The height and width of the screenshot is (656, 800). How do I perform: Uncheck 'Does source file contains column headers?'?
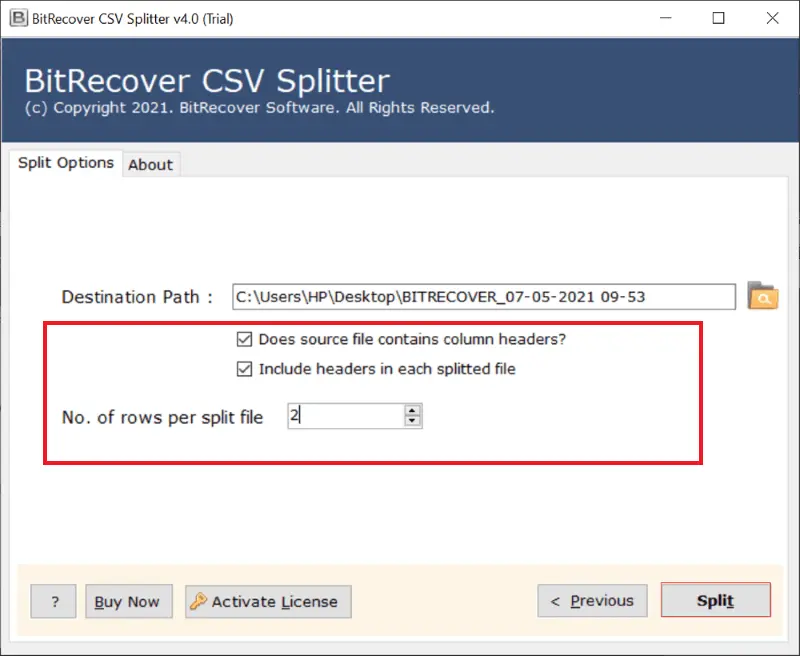(244, 339)
